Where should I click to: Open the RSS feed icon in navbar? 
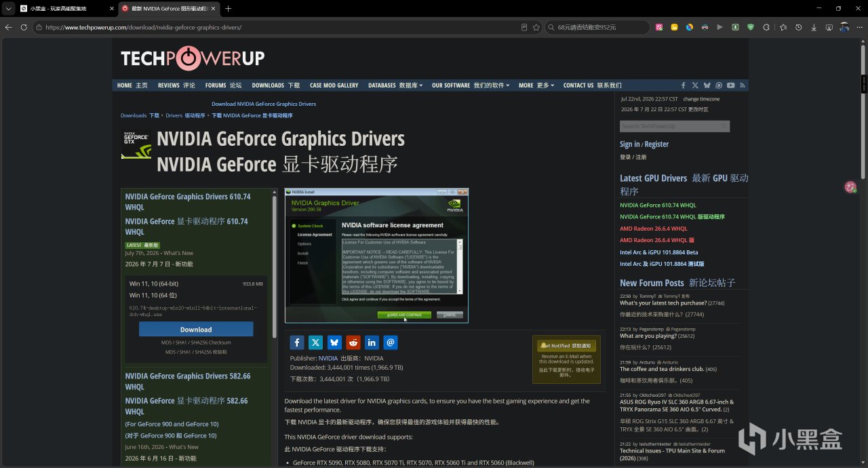[743, 85]
